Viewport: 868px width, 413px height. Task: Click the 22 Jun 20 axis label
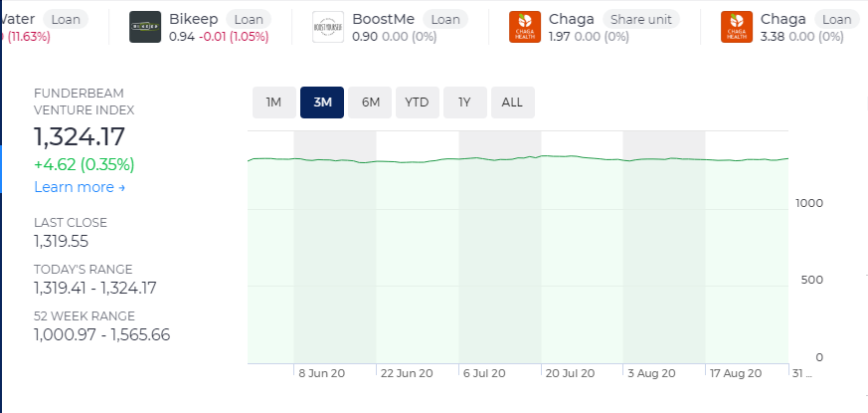pos(407,373)
